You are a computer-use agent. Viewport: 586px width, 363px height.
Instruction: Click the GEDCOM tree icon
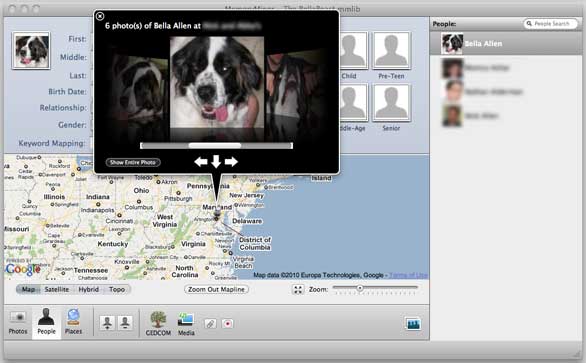158,323
